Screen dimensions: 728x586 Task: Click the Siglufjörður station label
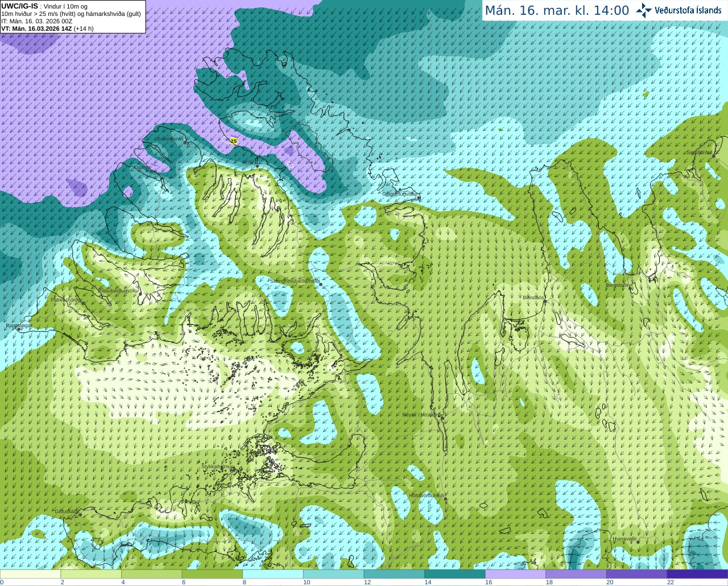click(700, 152)
